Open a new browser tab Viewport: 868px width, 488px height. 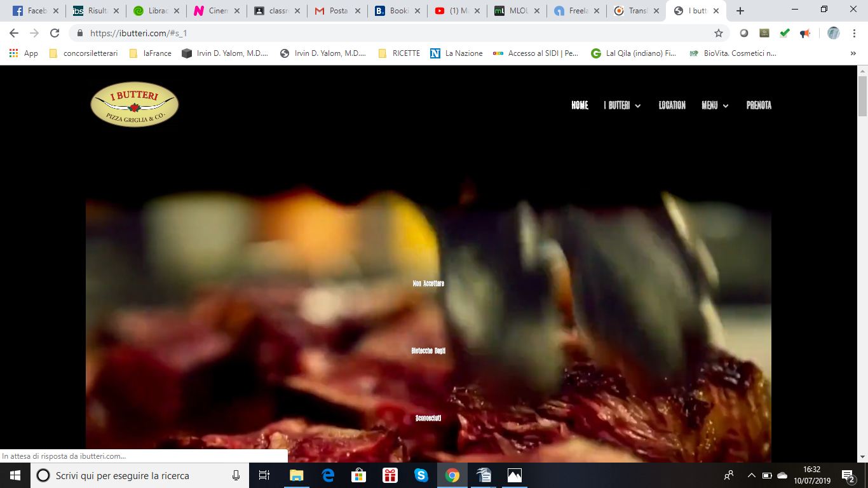(x=740, y=11)
